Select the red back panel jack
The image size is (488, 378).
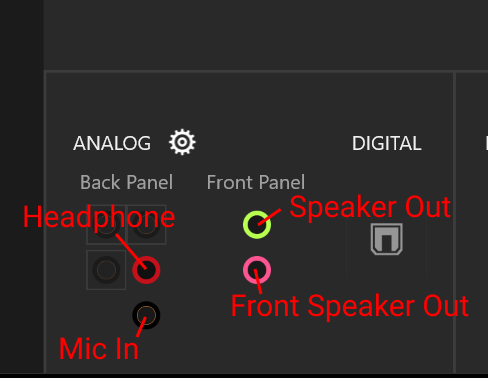146,270
